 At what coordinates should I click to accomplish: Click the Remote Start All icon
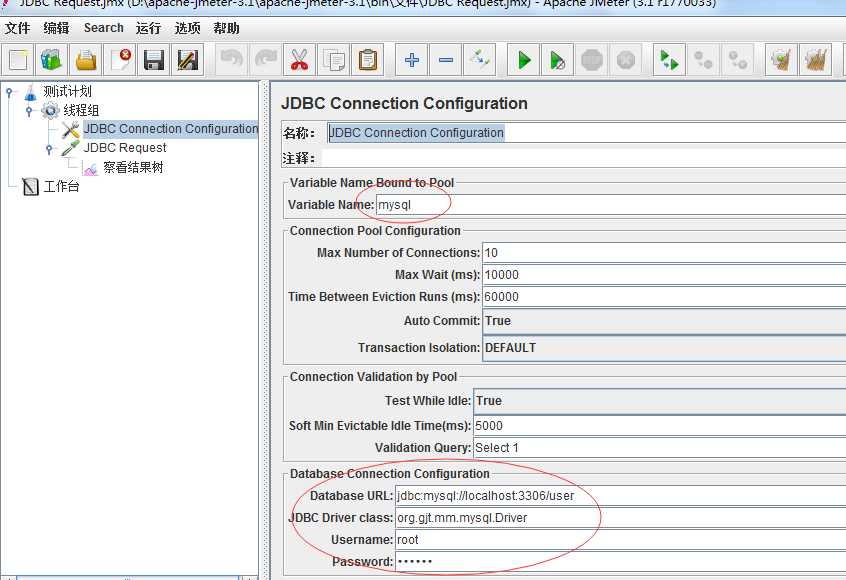670,60
